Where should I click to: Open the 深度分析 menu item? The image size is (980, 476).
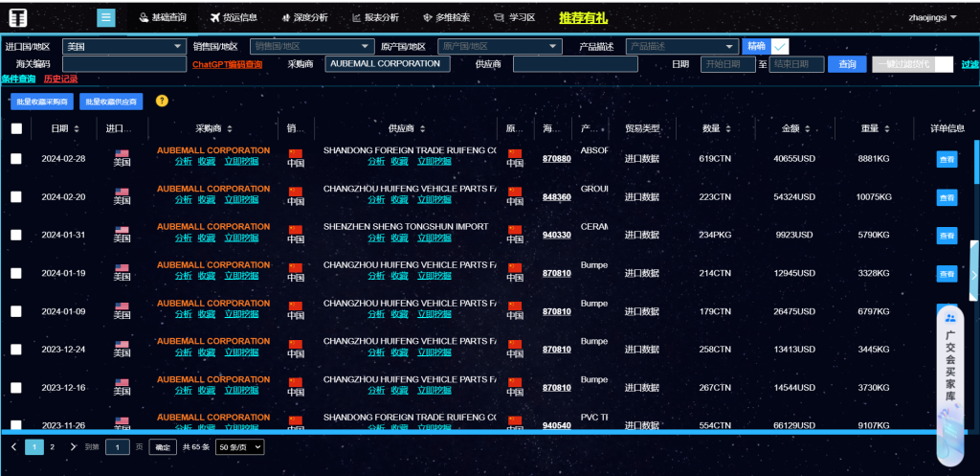[x=305, y=17]
